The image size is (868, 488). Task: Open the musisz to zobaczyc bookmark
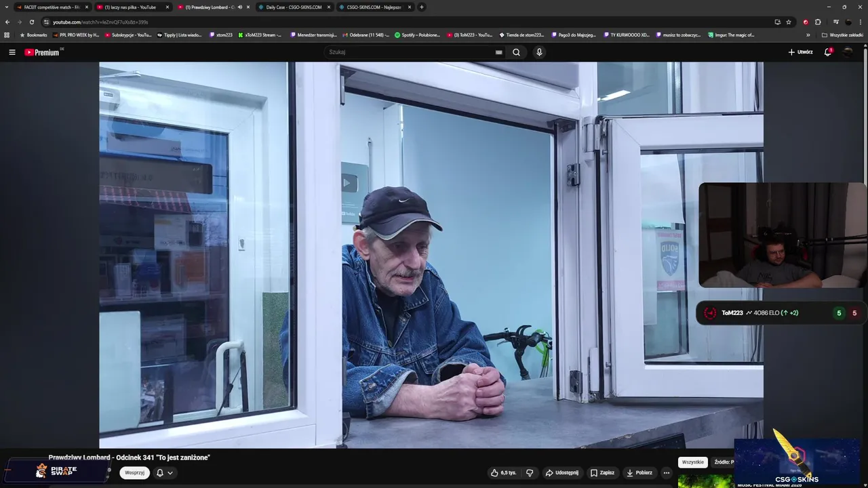coord(679,35)
